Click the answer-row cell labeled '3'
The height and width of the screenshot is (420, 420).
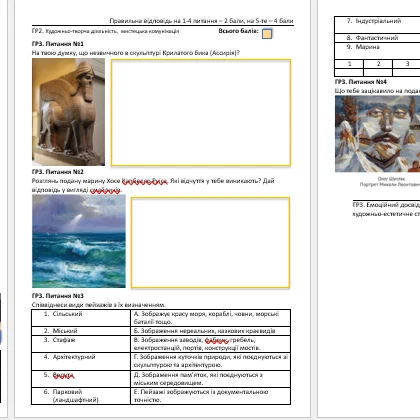click(407, 64)
